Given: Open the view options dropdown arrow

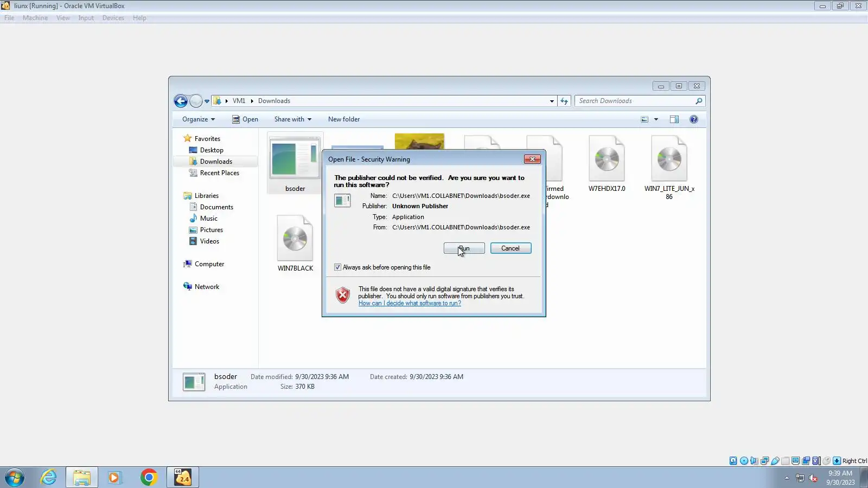Looking at the screenshot, I should [x=656, y=119].
